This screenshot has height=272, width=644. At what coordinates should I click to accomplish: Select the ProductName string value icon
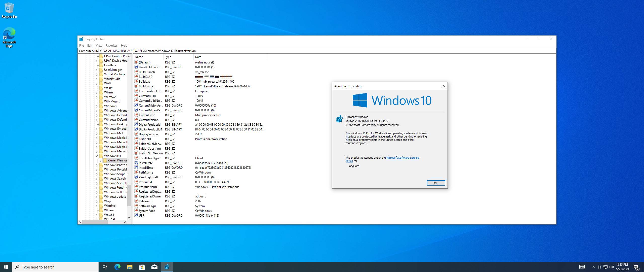136,187
